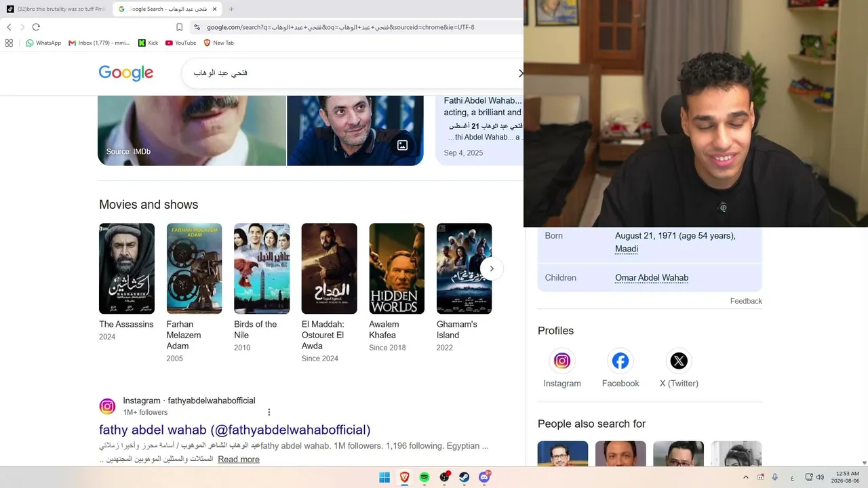Bookmark this page with the bookmark icon
The image size is (868, 488).
(179, 27)
